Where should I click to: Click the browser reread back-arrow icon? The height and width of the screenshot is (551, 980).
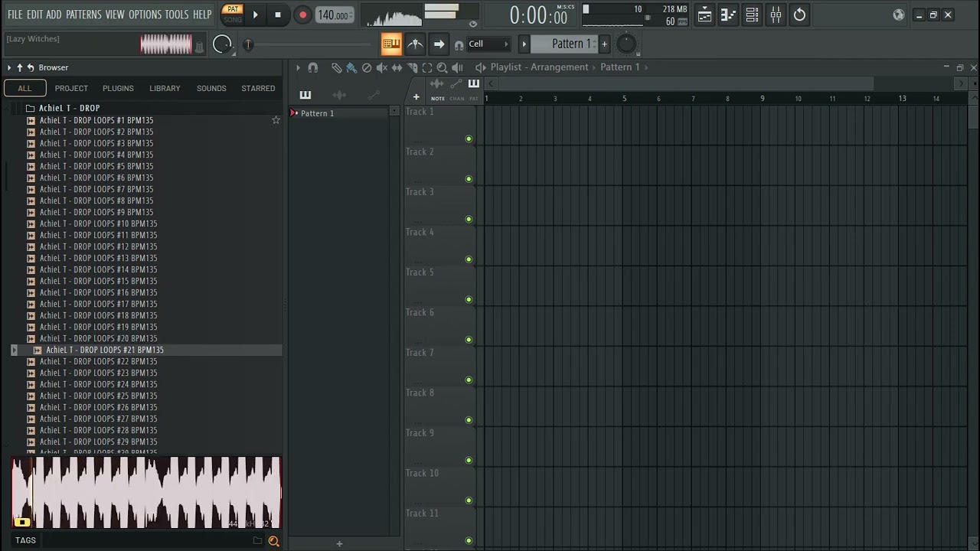pos(31,67)
